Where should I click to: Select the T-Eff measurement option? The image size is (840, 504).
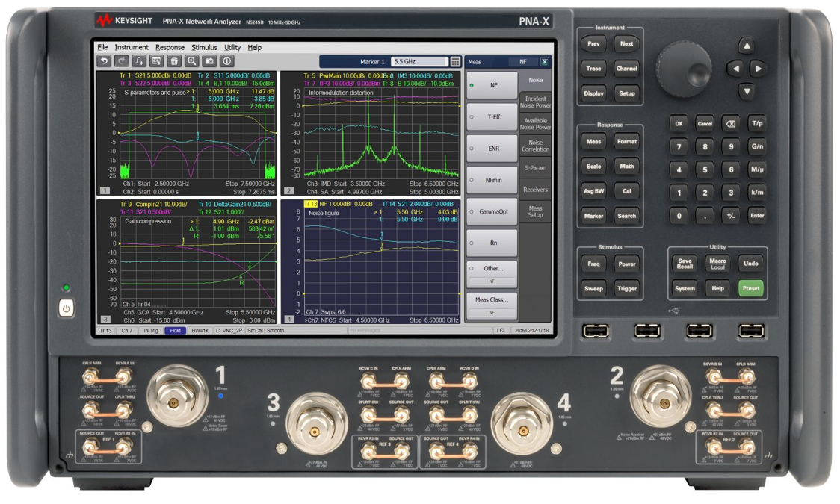(x=492, y=117)
